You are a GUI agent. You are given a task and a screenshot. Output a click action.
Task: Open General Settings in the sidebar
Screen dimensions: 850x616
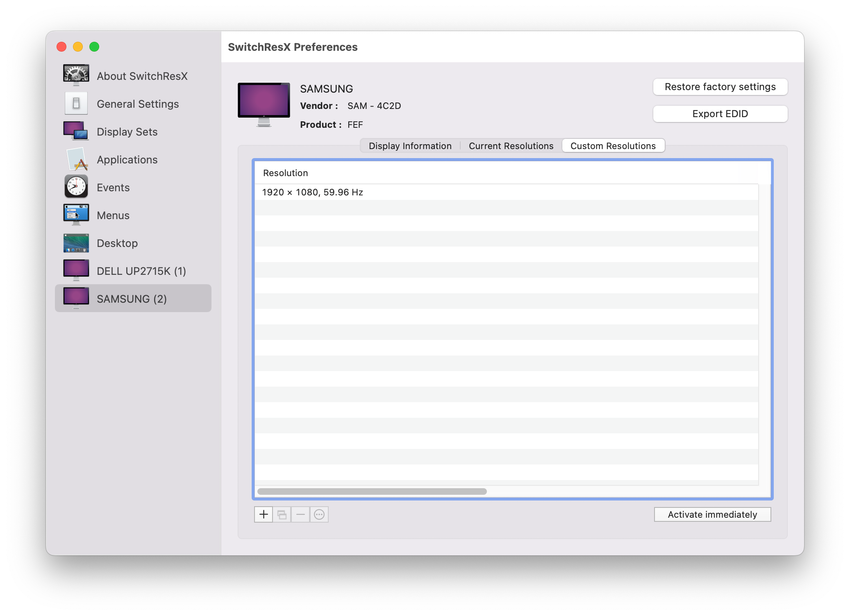(x=138, y=104)
